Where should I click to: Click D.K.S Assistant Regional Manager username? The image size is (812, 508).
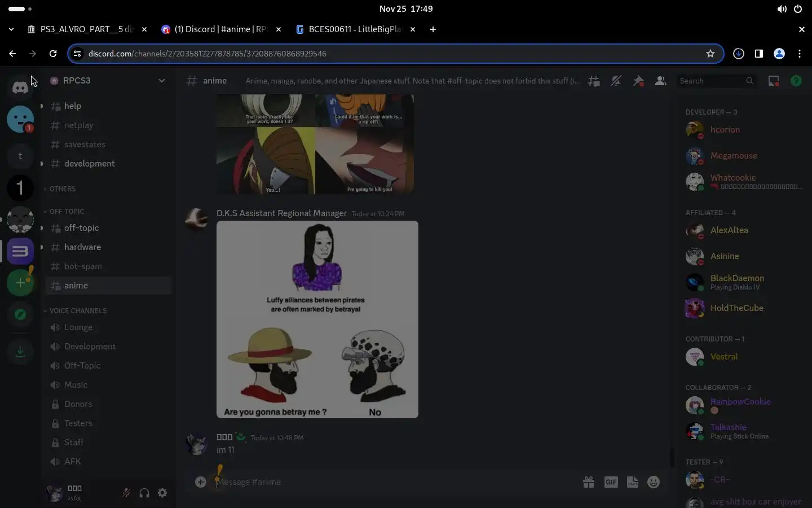click(x=281, y=213)
